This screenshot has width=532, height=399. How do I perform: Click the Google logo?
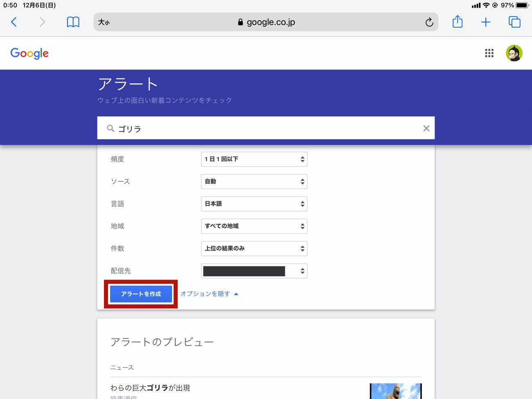pyautogui.click(x=29, y=53)
